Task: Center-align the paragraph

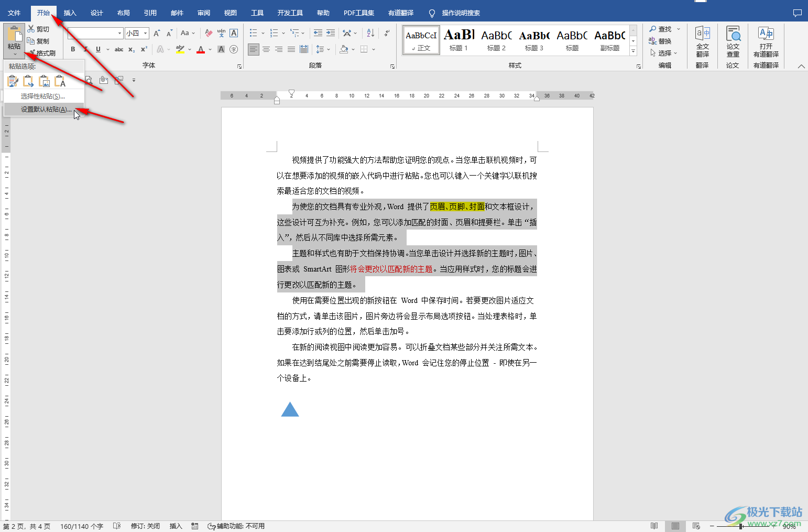Action: click(x=266, y=49)
